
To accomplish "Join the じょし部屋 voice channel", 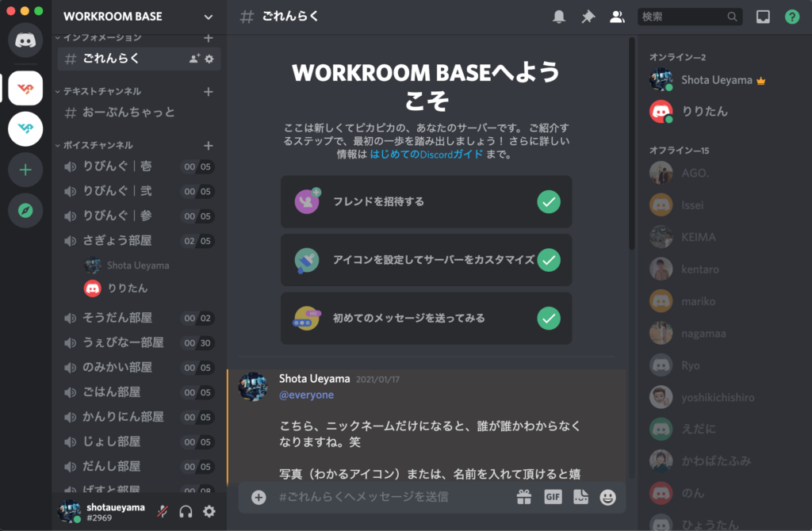I will tap(140, 442).
